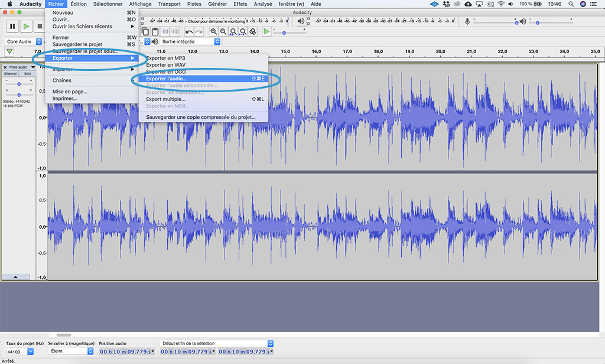Click the Position audio time field
The image size is (605, 364).
tap(127, 352)
